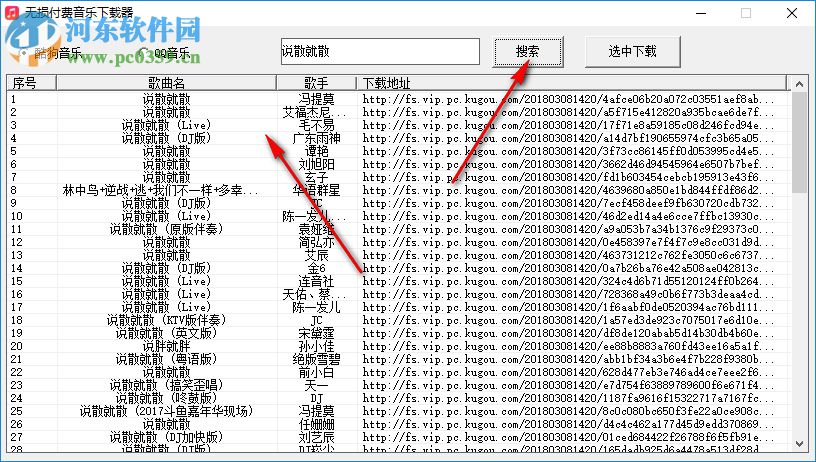816x462 pixels.
Task: Click row number 12 in 序号 column
Action: (x=17, y=242)
